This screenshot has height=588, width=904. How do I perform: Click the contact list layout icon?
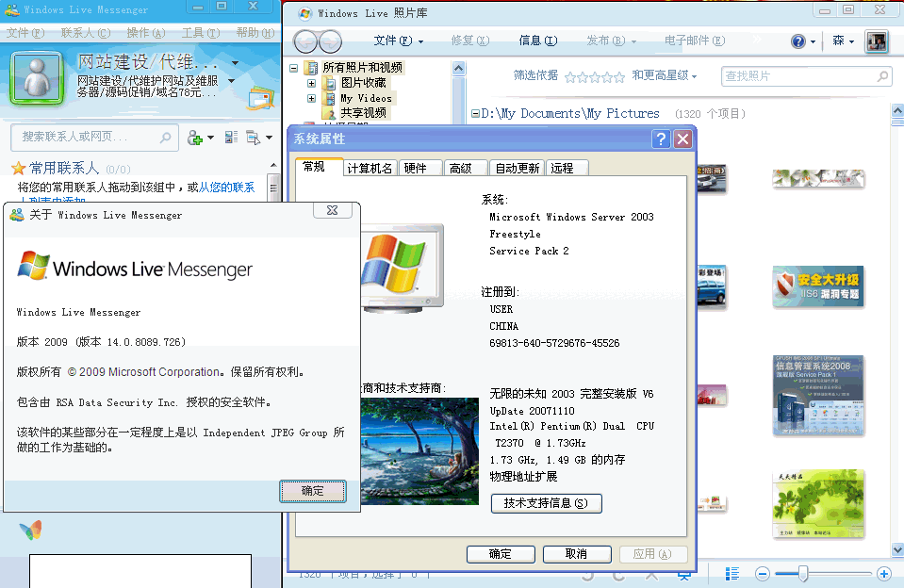(x=231, y=138)
